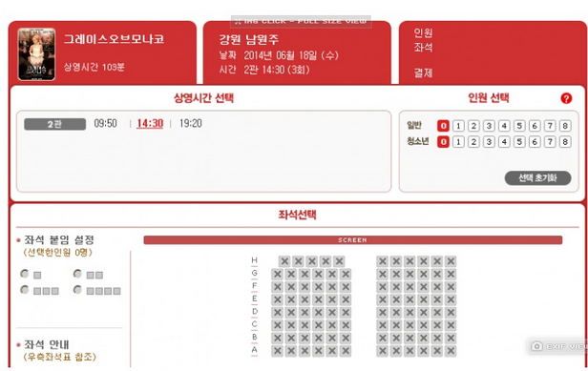
Task: Select the 09:50 showtime
Action: coord(105,123)
